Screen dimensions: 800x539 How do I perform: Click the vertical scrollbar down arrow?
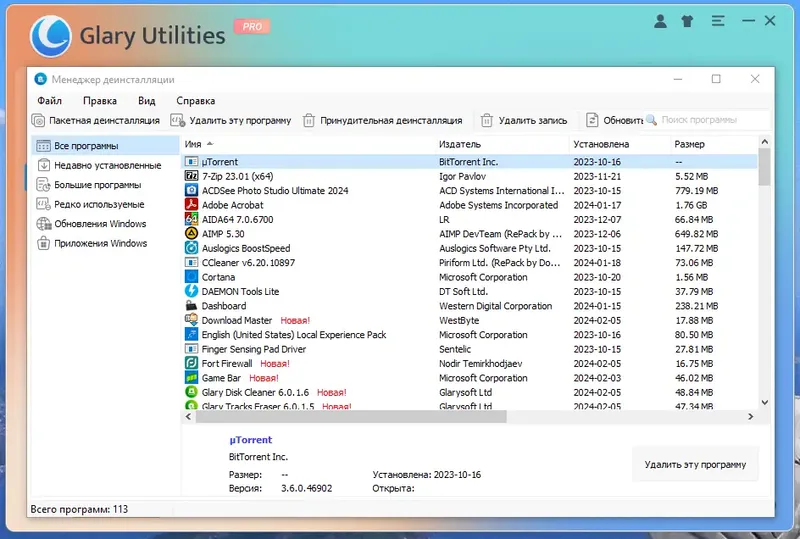pyautogui.click(x=764, y=402)
